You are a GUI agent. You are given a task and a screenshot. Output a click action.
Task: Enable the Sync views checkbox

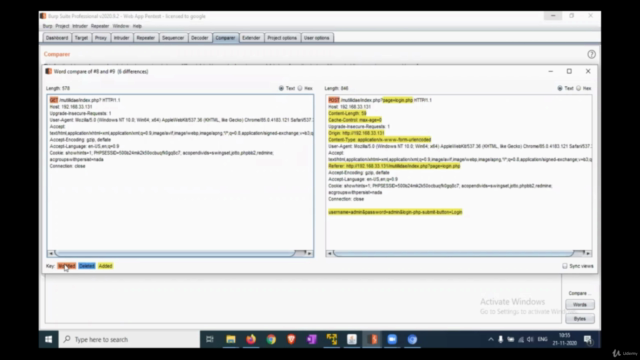565,266
